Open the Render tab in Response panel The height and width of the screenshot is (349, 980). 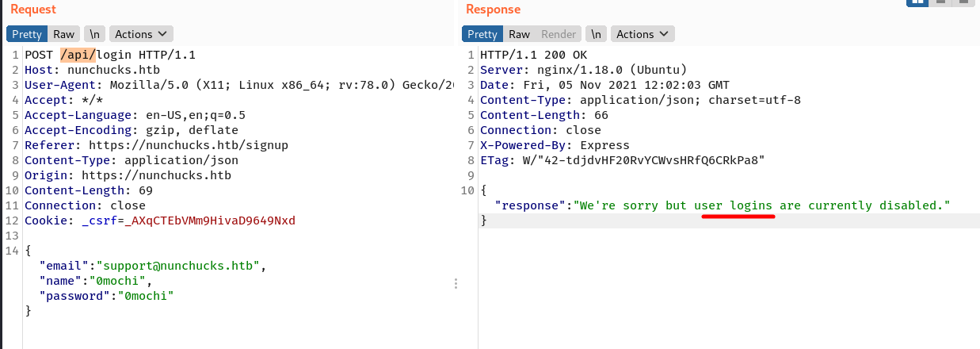559,34
